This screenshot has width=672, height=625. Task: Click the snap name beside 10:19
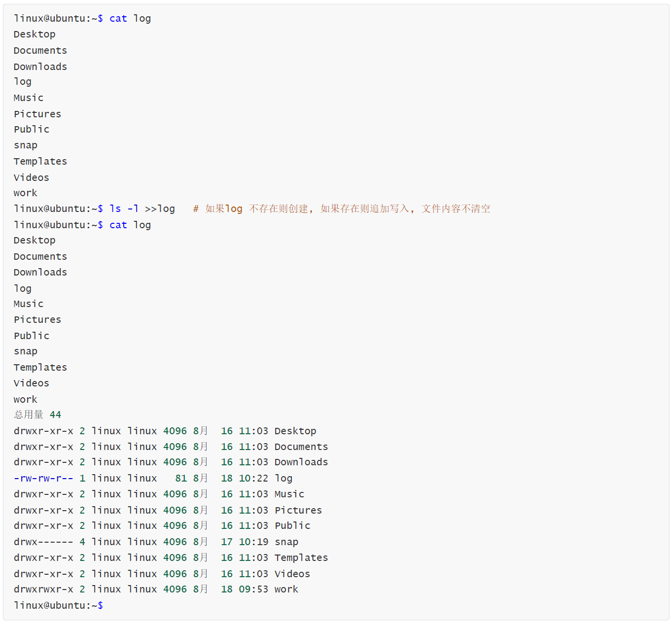pos(286,542)
